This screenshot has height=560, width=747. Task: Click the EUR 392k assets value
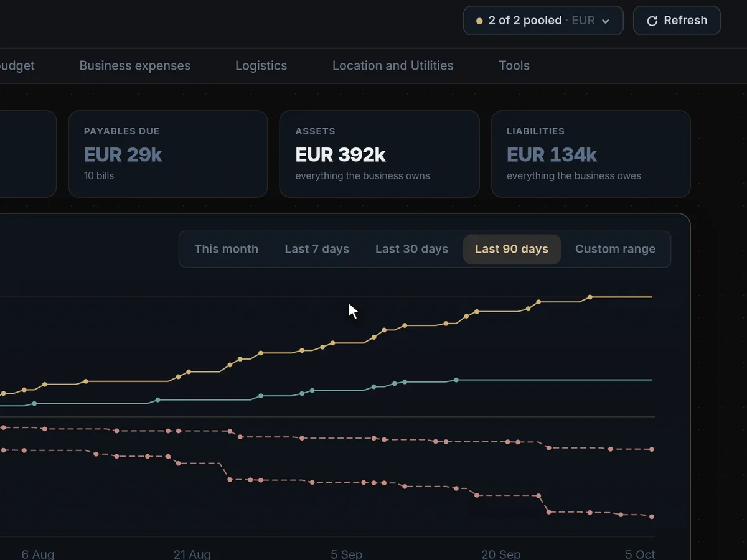341,154
